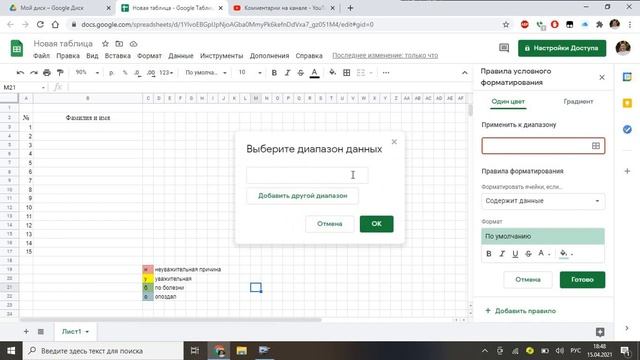Open Настройки Доступа share button
This screenshot has height=360, width=640.
coord(562,48)
